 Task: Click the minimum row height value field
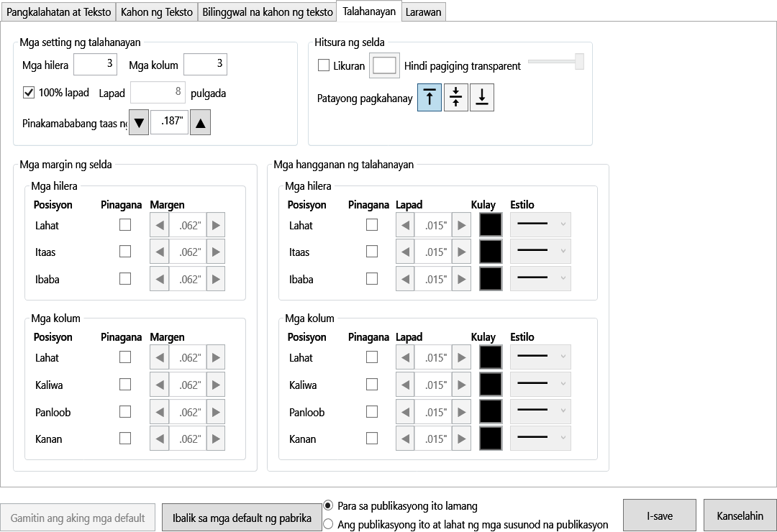pyautogui.click(x=170, y=121)
